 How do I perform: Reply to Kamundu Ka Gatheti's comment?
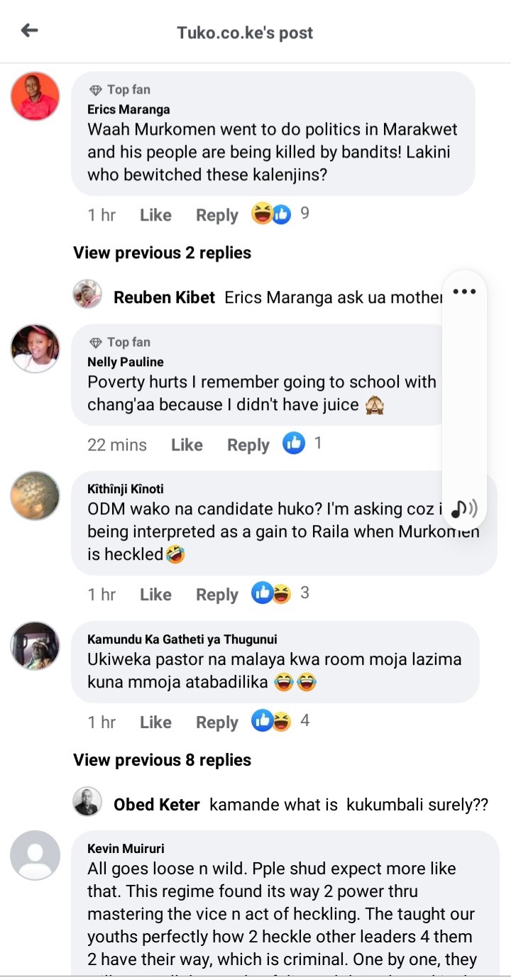click(x=216, y=722)
